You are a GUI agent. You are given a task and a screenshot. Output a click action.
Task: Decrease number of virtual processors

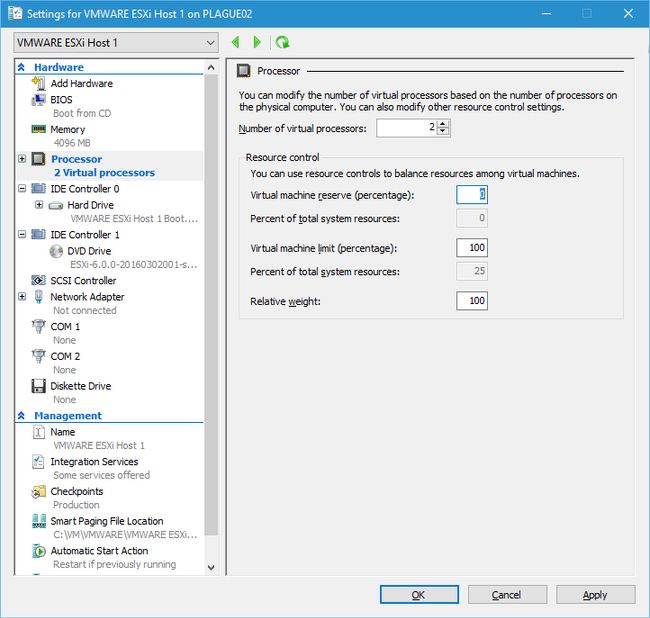click(x=443, y=131)
